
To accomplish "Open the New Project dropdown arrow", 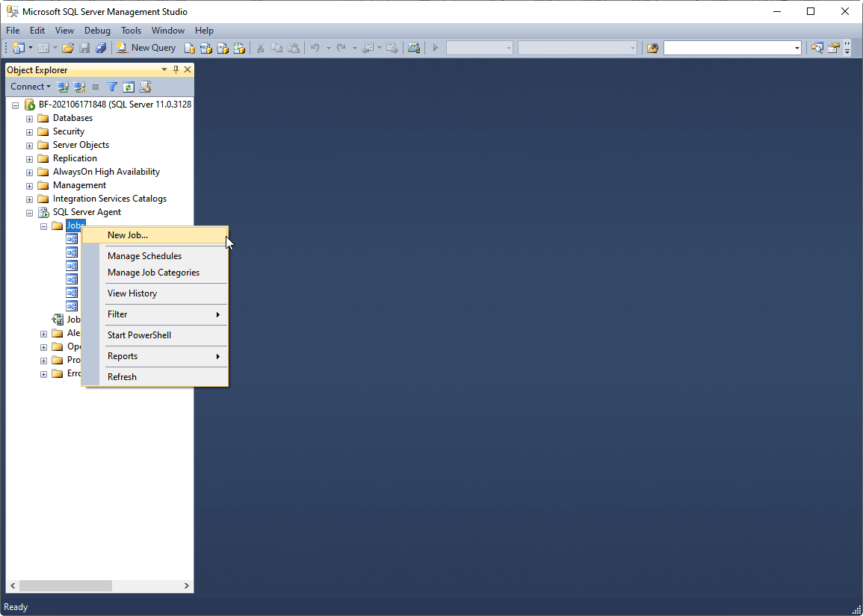I will (x=31, y=48).
